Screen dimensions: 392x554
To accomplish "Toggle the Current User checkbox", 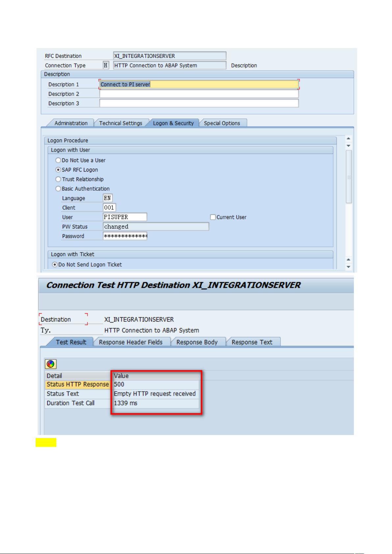I will [x=213, y=217].
